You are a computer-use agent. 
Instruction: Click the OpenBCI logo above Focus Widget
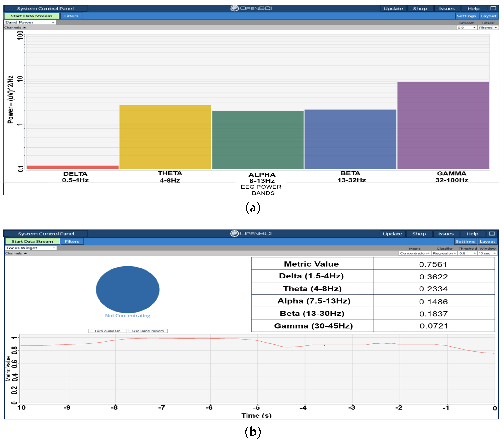(251, 233)
